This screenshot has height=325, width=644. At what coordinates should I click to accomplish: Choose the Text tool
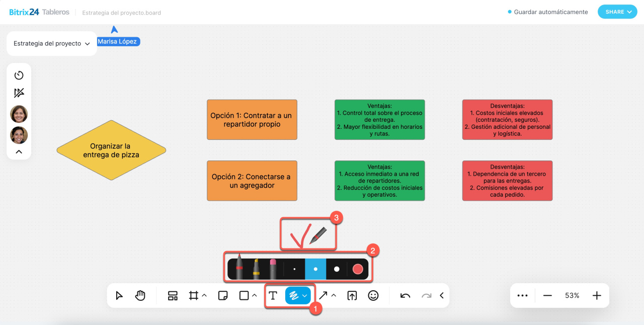tap(273, 295)
